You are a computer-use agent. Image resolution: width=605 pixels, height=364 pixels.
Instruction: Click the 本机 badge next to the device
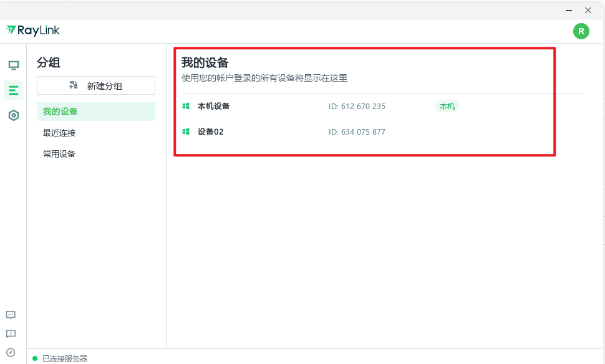445,106
